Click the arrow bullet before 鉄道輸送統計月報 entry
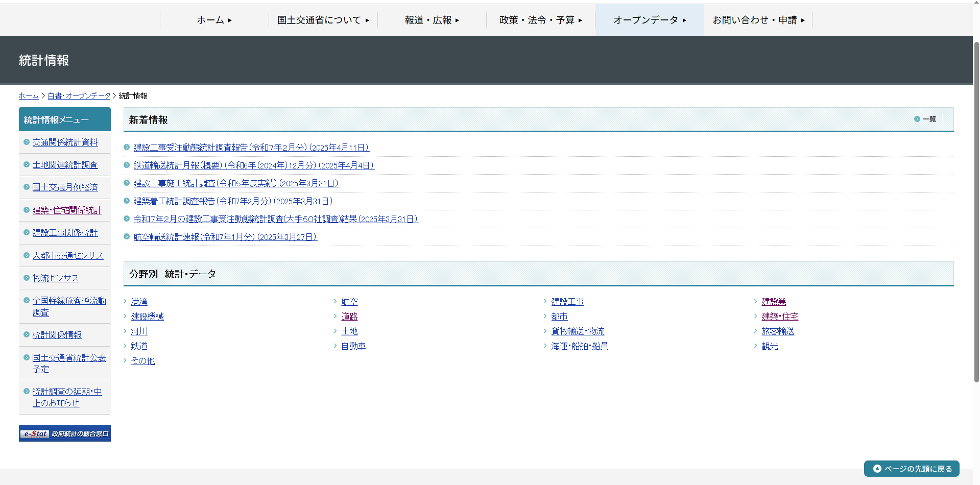 (x=126, y=165)
